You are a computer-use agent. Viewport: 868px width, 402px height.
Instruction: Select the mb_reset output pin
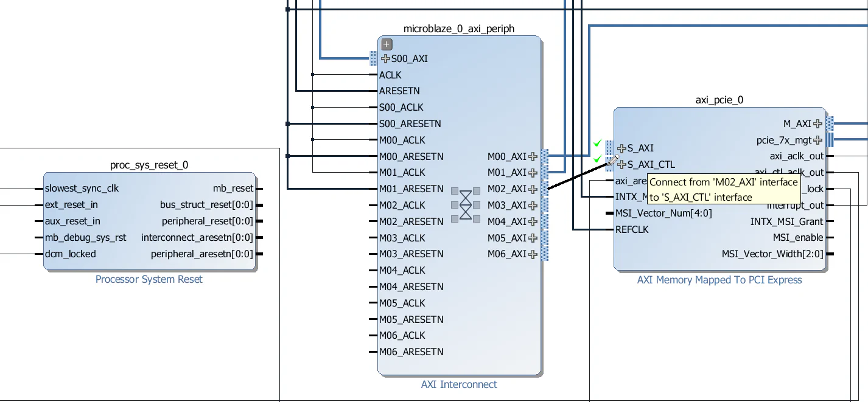coord(234,188)
